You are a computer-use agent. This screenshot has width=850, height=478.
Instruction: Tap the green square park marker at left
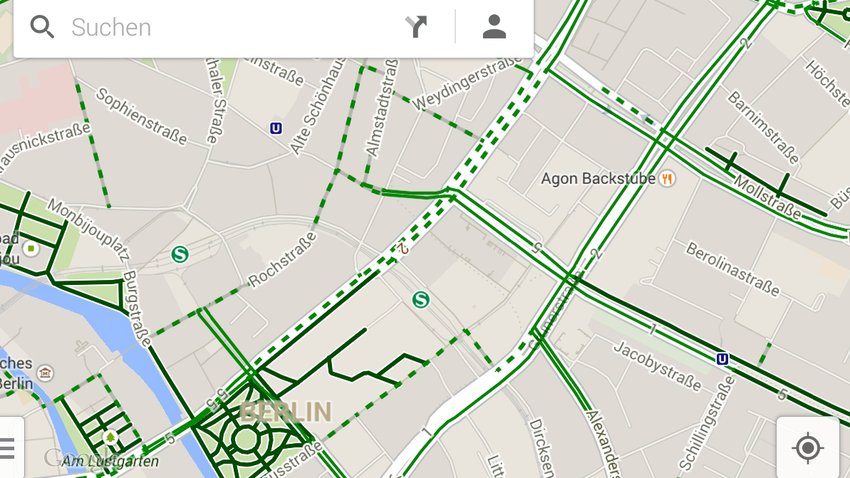(31, 249)
